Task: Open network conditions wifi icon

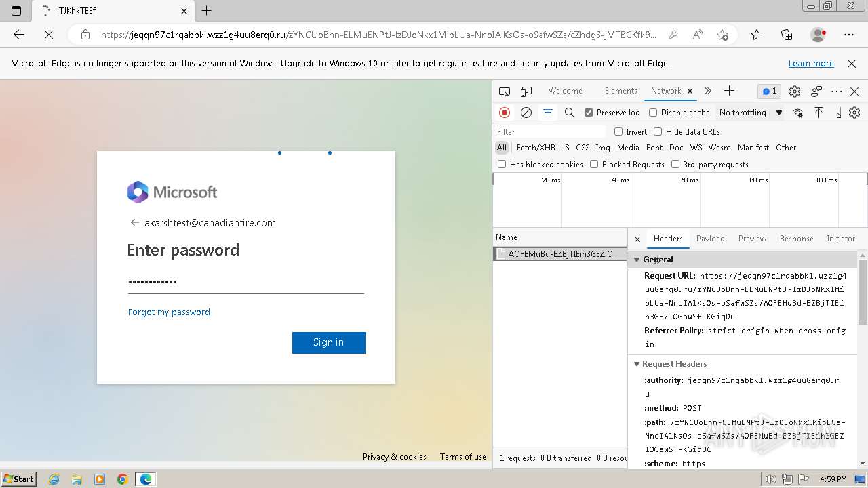Action: 797,113
